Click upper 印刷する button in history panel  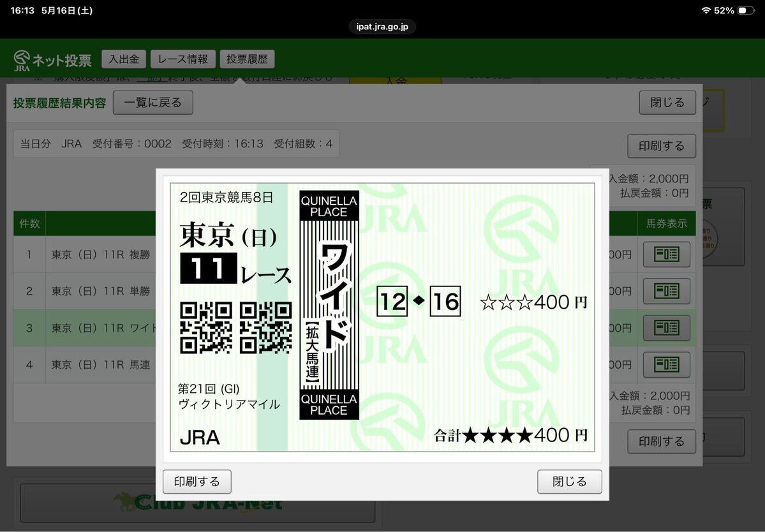point(662,146)
